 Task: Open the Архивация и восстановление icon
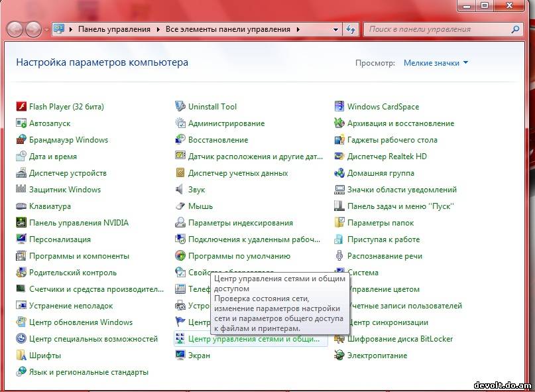[x=339, y=123]
